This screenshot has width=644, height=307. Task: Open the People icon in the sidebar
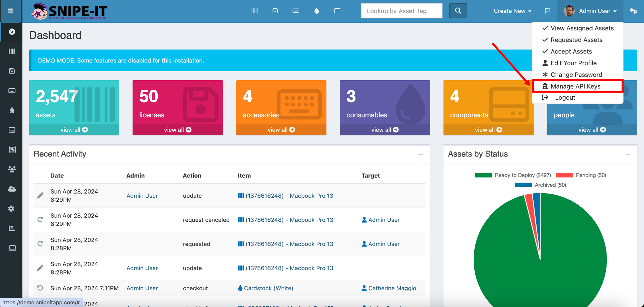pos(12,169)
